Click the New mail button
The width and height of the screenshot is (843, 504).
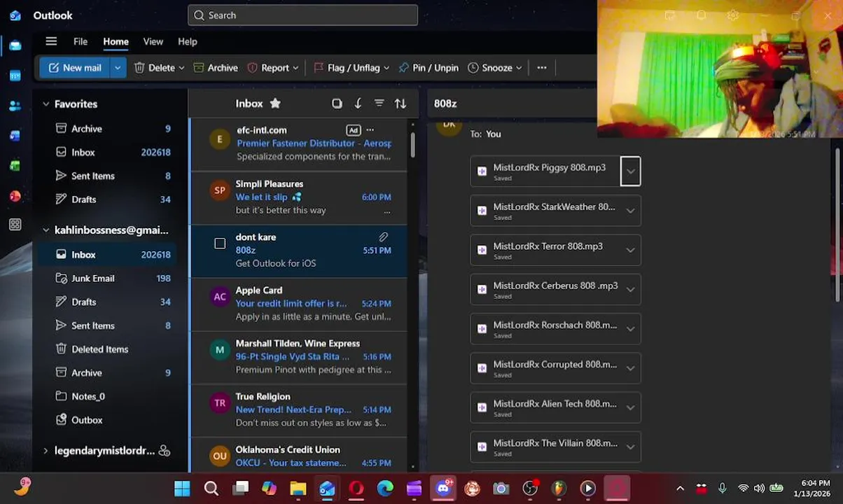click(74, 68)
